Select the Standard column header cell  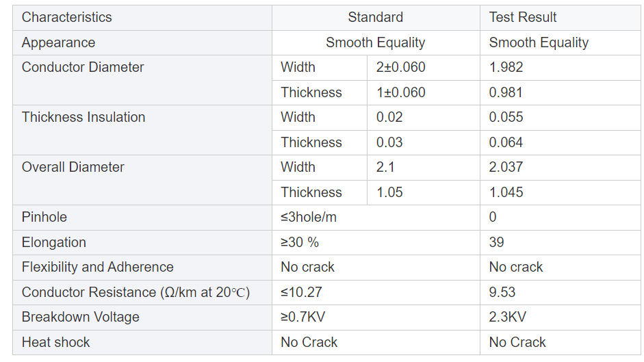click(x=375, y=18)
